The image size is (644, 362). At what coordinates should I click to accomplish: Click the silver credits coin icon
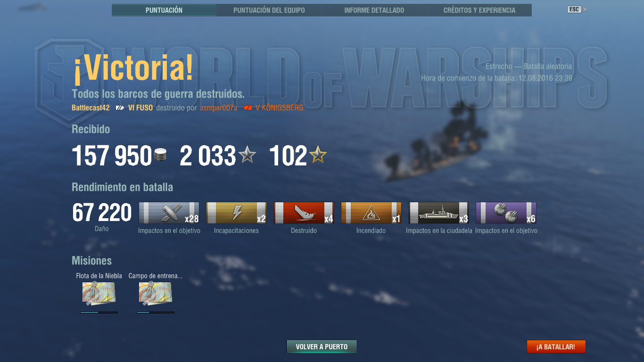tap(160, 155)
